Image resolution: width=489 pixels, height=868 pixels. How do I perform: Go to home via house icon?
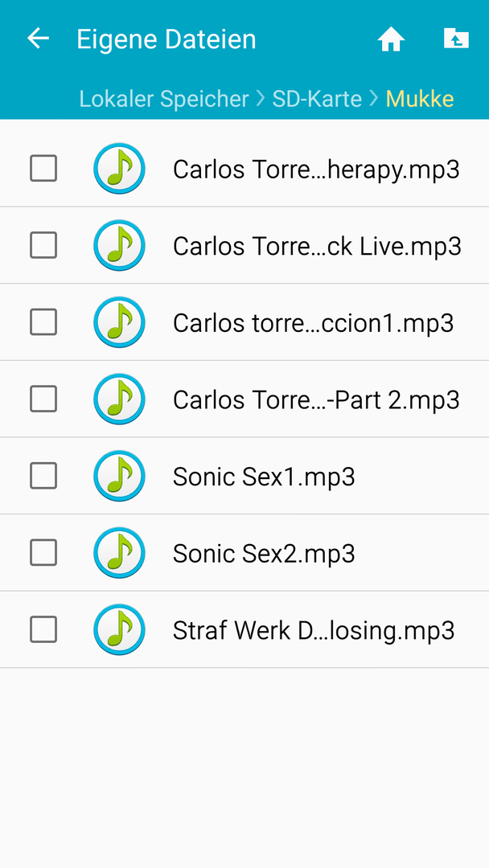point(391,39)
